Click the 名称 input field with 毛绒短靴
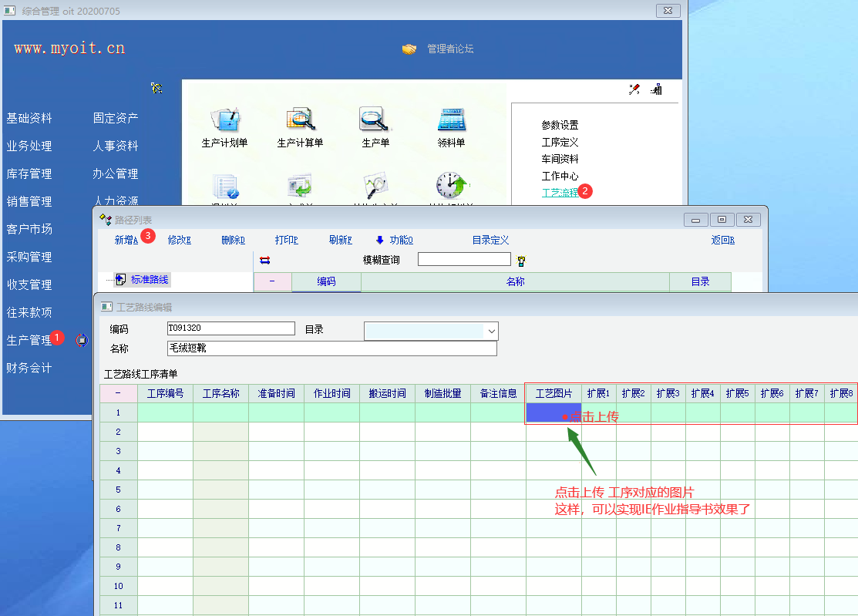 [x=331, y=348]
